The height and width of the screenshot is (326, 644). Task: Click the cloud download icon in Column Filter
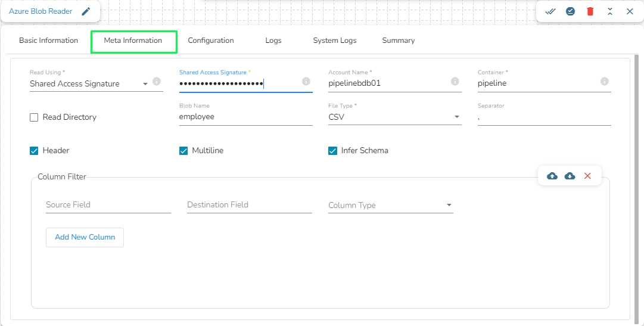[x=570, y=176]
